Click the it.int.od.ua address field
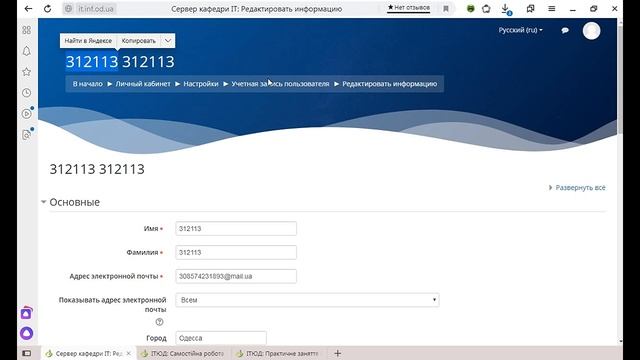This screenshot has width=640, height=360. (95, 9)
